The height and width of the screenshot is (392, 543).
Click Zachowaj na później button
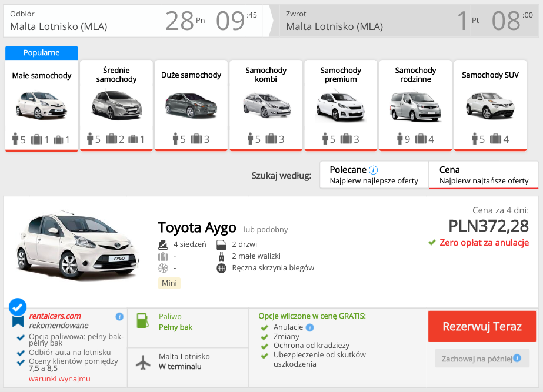click(x=482, y=359)
